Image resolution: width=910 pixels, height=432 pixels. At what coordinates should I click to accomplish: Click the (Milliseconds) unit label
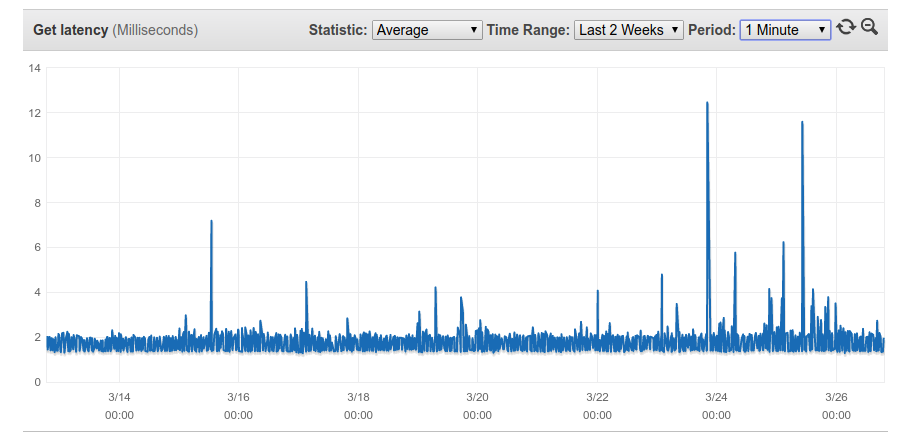click(155, 30)
